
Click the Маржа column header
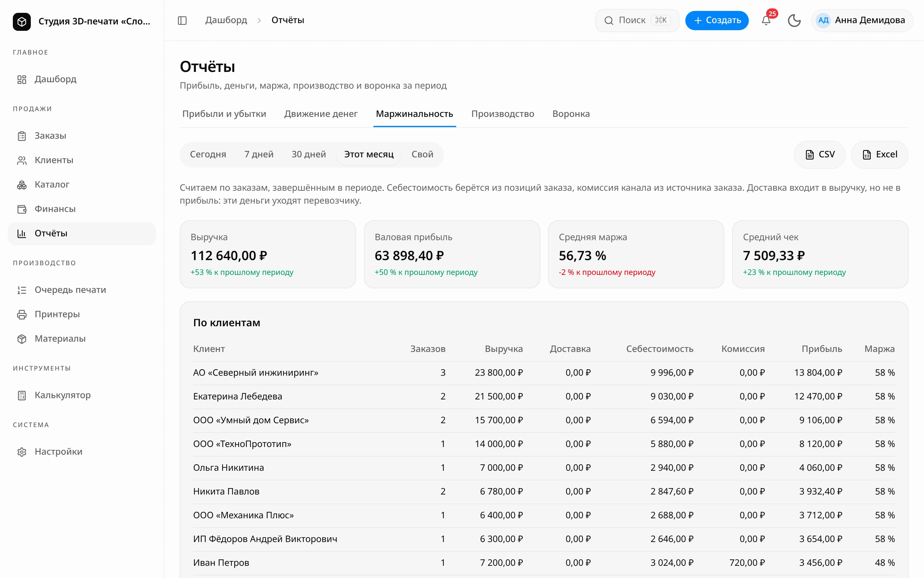(879, 349)
